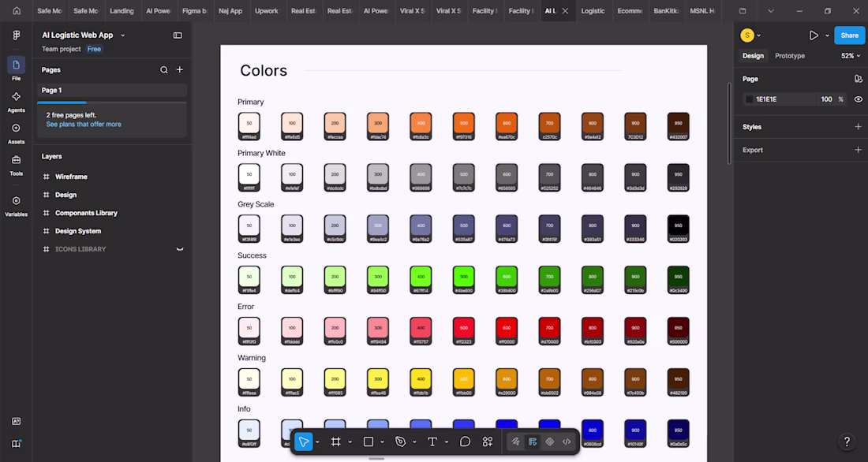
Task: Open the Assets panel
Action: 16,133
